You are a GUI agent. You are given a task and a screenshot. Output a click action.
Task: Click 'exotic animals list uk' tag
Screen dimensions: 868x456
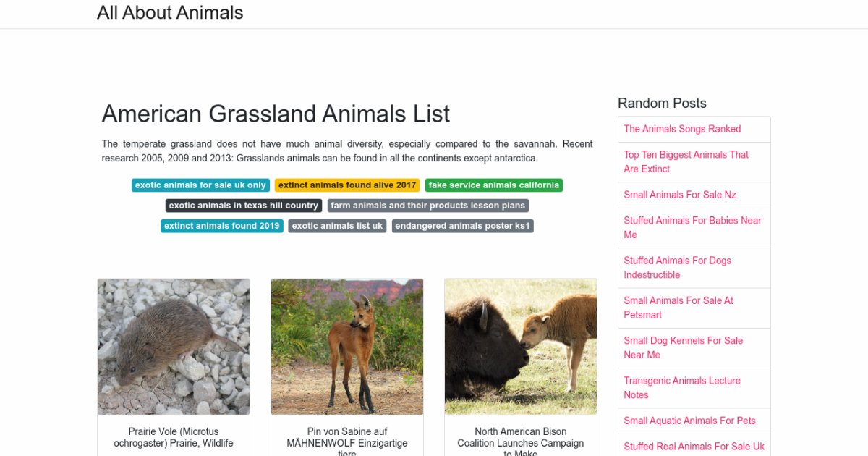tap(337, 226)
